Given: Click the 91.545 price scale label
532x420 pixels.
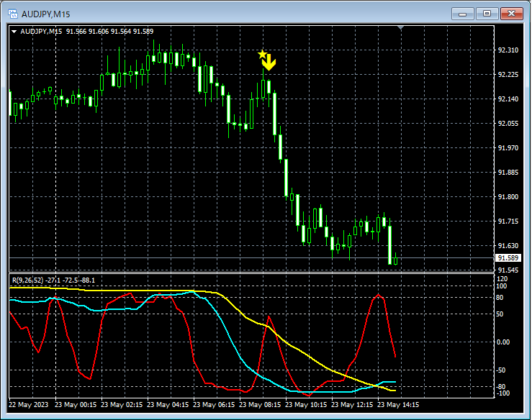Looking at the screenshot, I should click(x=508, y=270).
